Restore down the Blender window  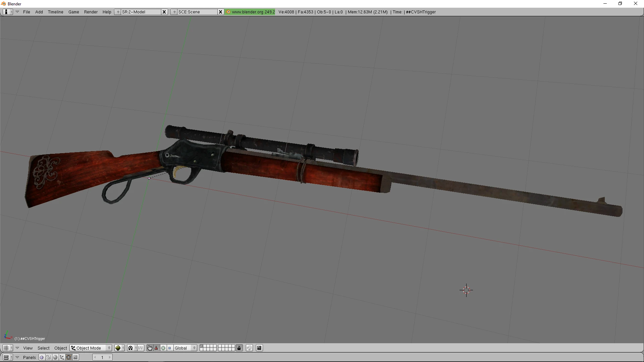(x=620, y=4)
